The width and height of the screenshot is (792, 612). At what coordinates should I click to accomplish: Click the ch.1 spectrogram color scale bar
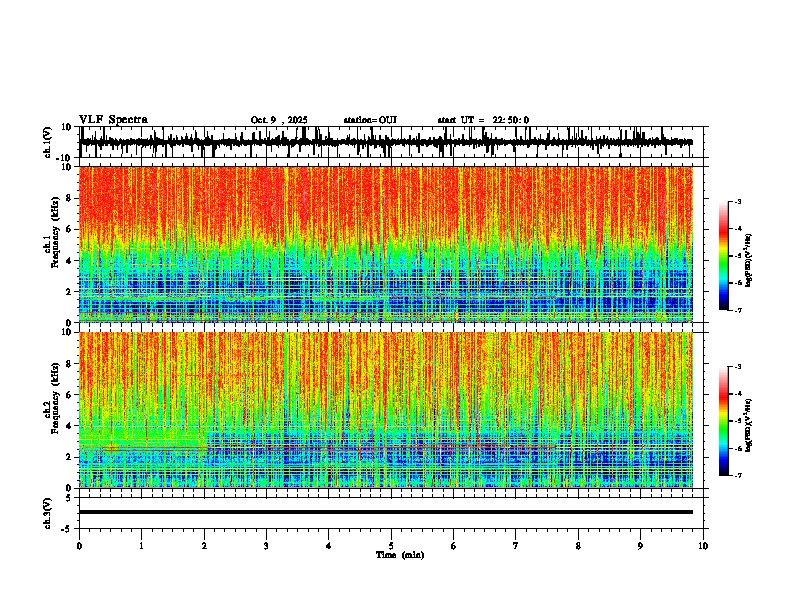[x=724, y=256]
